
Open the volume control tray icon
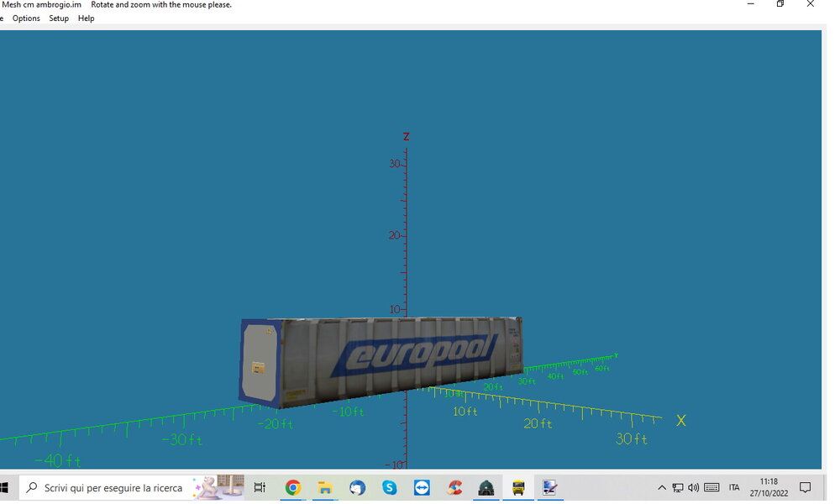click(x=693, y=487)
